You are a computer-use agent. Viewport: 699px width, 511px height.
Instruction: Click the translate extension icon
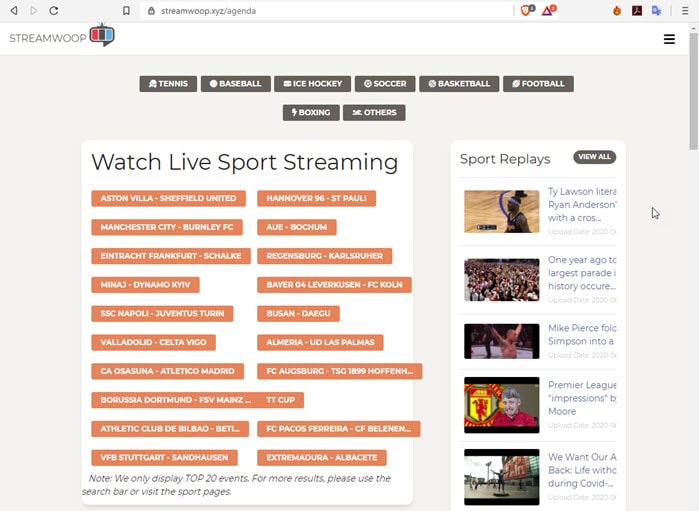[x=657, y=11]
